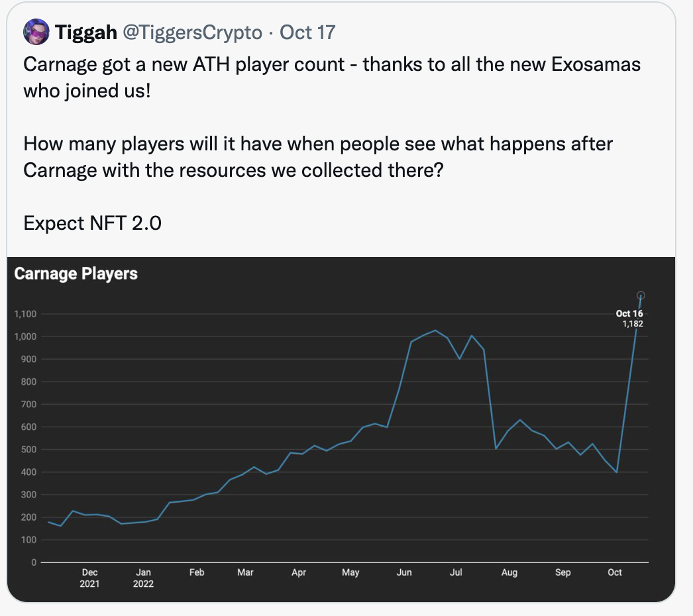This screenshot has height=616, width=693.
Task: Click the 1,000 y-axis value label
Action: pyautogui.click(x=25, y=336)
